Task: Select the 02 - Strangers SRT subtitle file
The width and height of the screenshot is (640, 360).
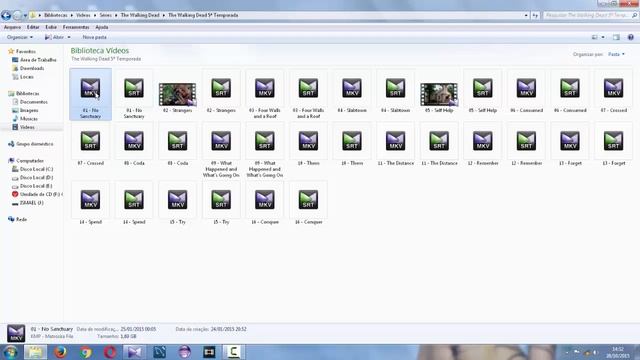Action: [x=221, y=92]
